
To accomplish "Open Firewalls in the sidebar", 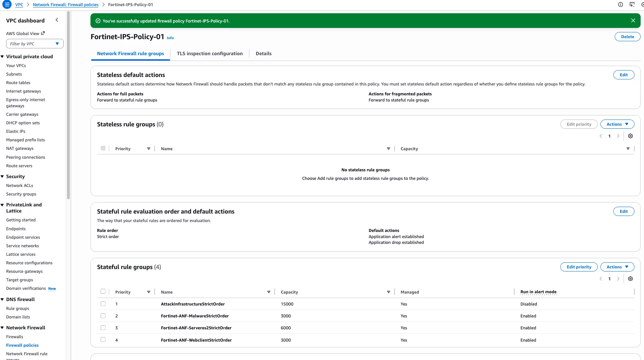I will pyautogui.click(x=15, y=337).
